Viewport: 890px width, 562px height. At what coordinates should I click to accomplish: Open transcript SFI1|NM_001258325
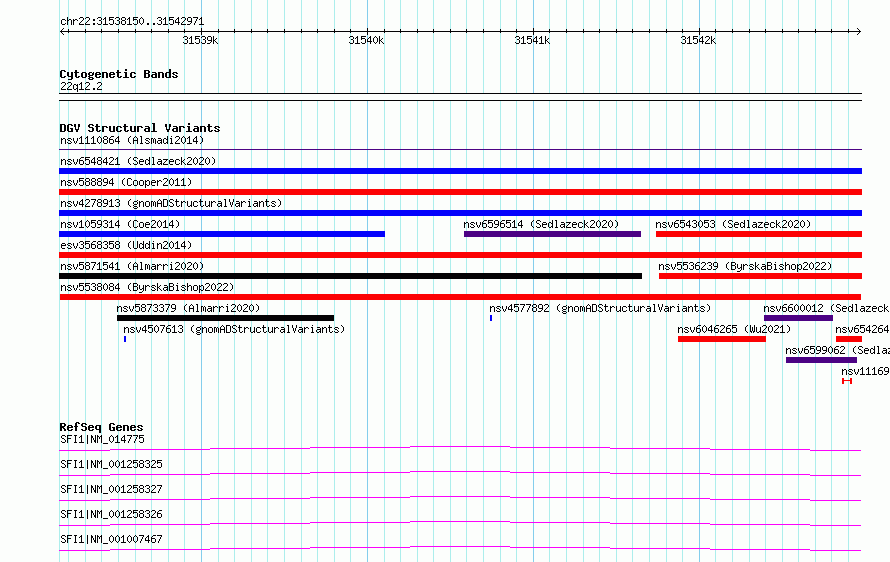[x=111, y=464]
